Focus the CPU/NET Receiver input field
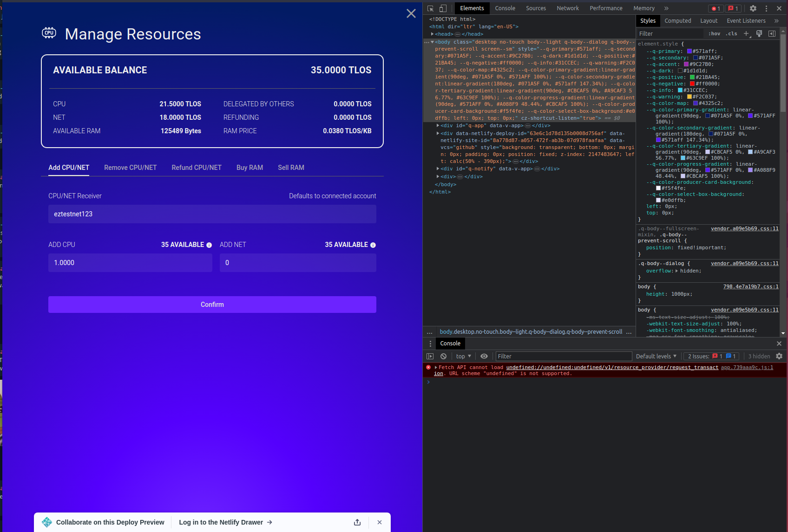Screen dimensions: 788x532 (x=212, y=214)
